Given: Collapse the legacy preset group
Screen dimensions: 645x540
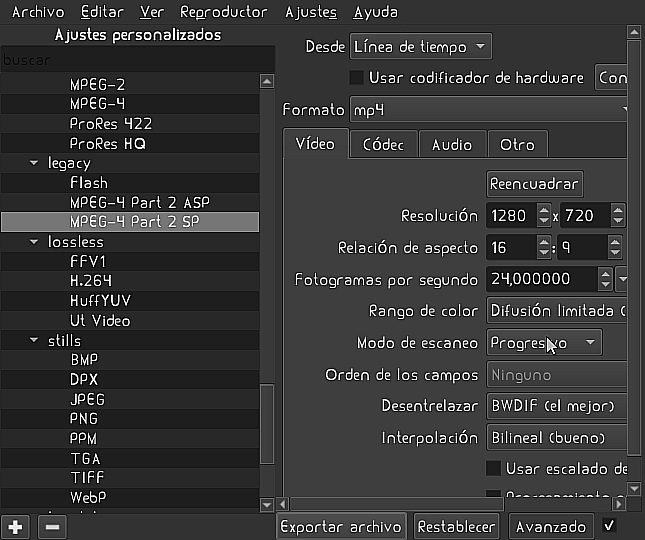Looking at the screenshot, I should pos(35,163).
